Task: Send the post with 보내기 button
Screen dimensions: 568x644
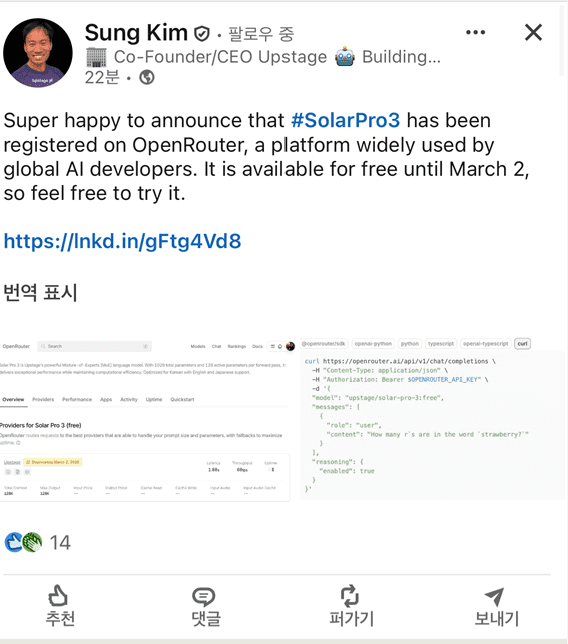Action: coord(496,607)
